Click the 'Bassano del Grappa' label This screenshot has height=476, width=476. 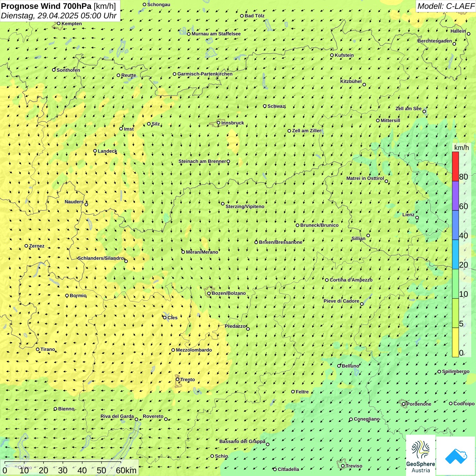tap(242, 441)
